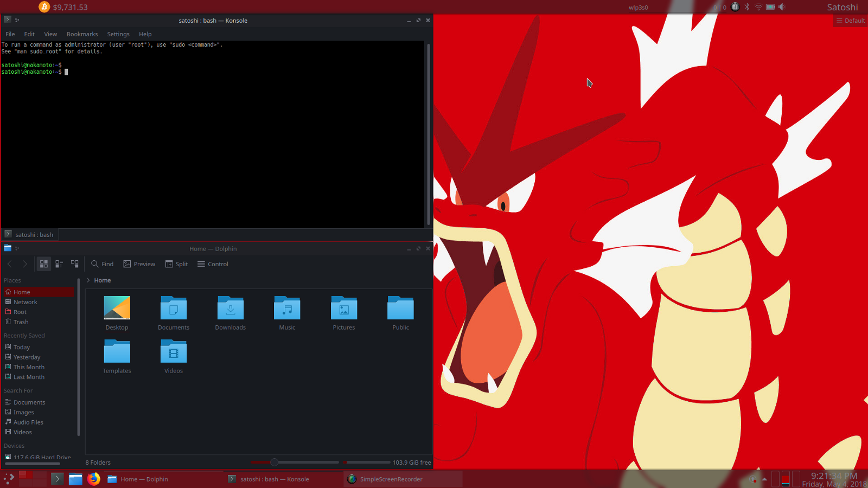Click the pause-style round tray icon
868x488 pixels.
(735, 7)
